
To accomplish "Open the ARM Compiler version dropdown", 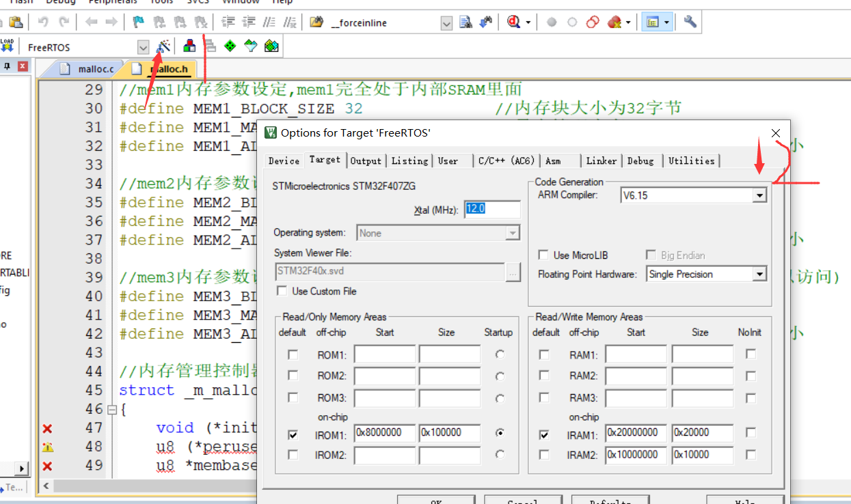I will coord(759,195).
